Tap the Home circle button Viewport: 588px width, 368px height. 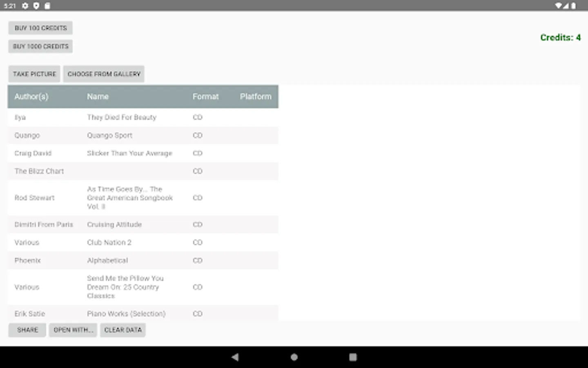tap(294, 357)
